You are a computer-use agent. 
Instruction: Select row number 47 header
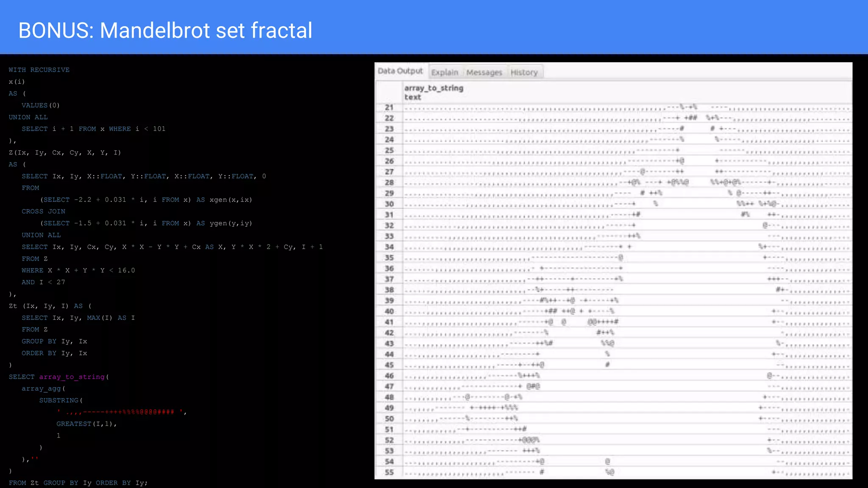point(389,386)
